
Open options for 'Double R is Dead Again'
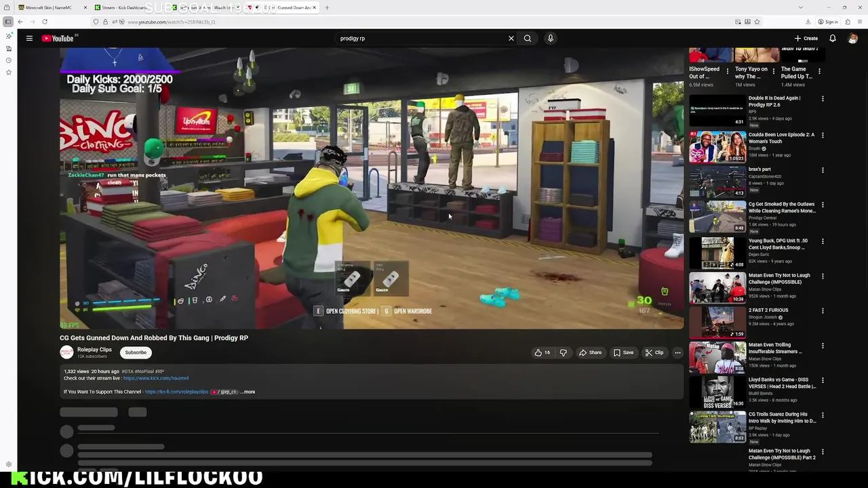[823, 99]
